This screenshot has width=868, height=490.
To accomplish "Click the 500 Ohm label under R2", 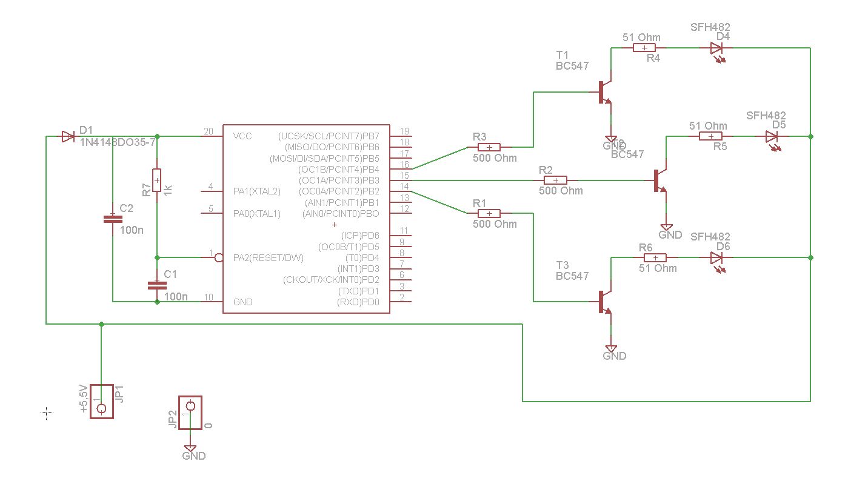I will click(x=561, y=191).
